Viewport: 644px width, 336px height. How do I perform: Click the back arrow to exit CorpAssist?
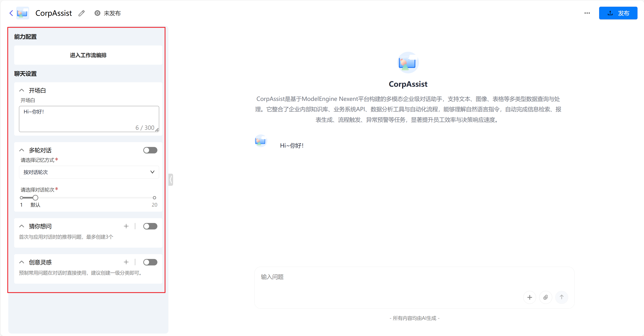[x=11, y=13]
